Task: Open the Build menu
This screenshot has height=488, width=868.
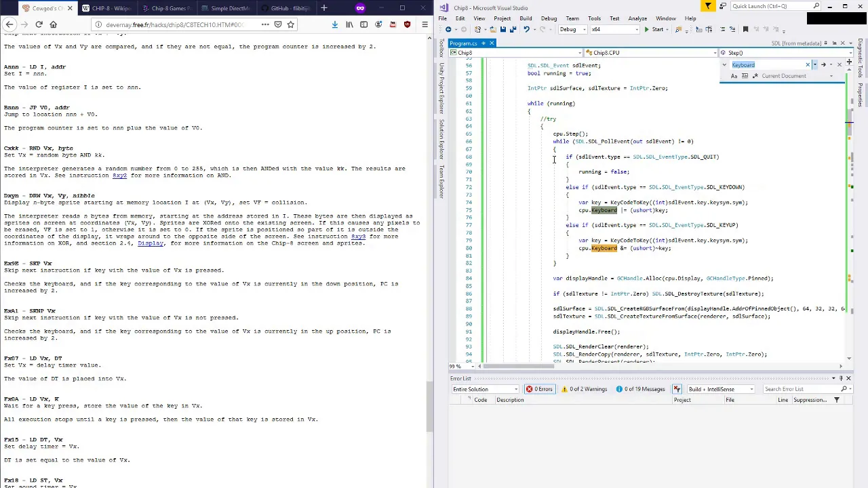Action: [x=526, y=18]
